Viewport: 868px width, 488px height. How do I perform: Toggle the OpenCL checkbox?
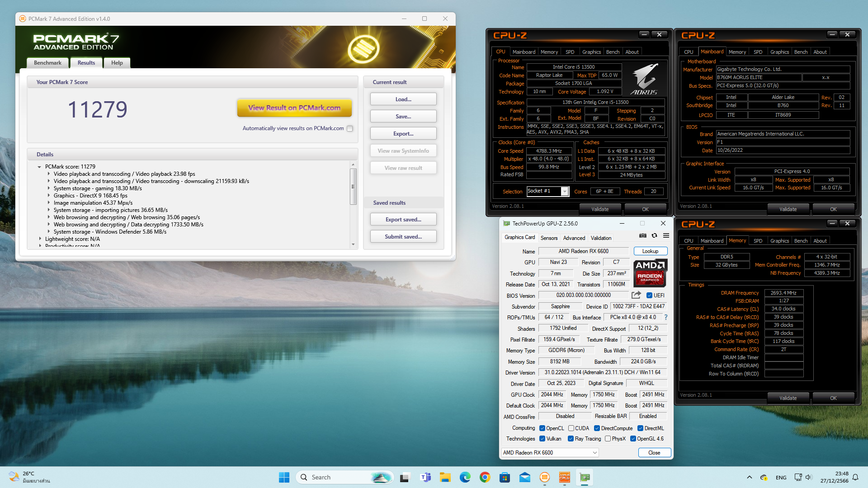tap(542, 428)
